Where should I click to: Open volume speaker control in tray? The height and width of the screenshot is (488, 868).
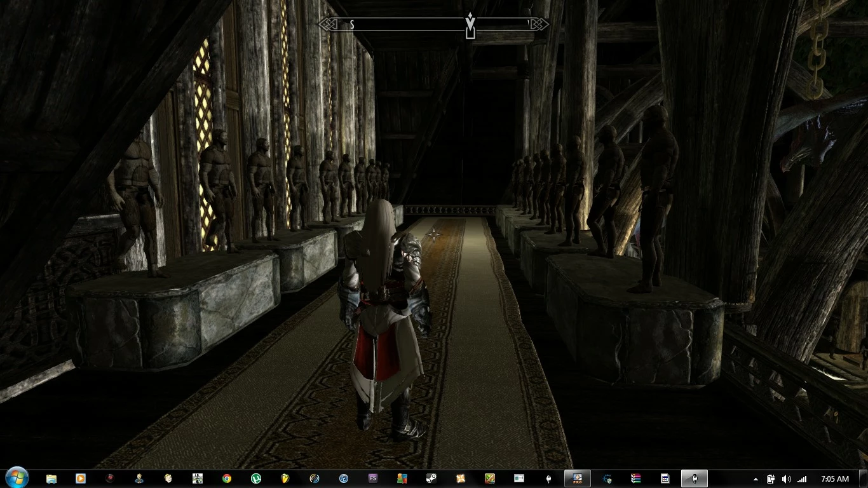(786, 479)
